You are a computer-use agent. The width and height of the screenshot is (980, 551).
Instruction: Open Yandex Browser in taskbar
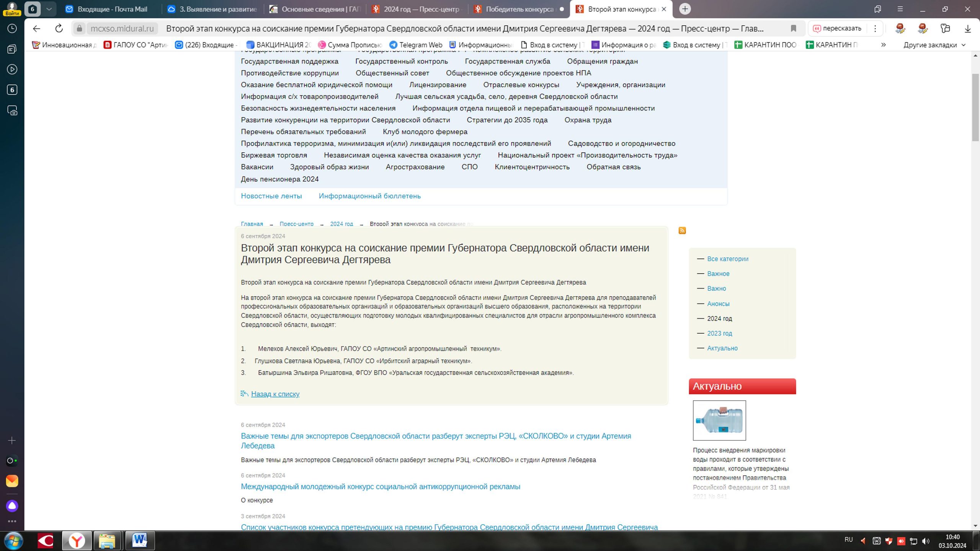[x=77, y=541]
